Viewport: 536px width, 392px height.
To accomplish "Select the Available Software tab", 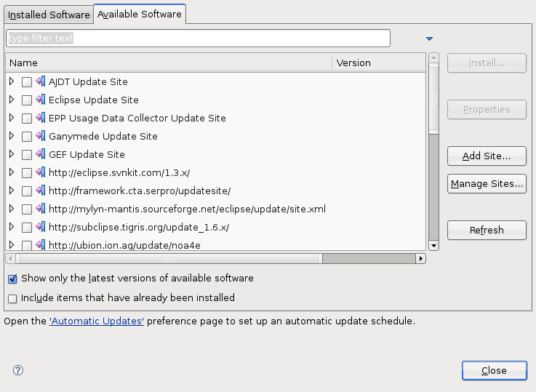I will click(140, 15).
